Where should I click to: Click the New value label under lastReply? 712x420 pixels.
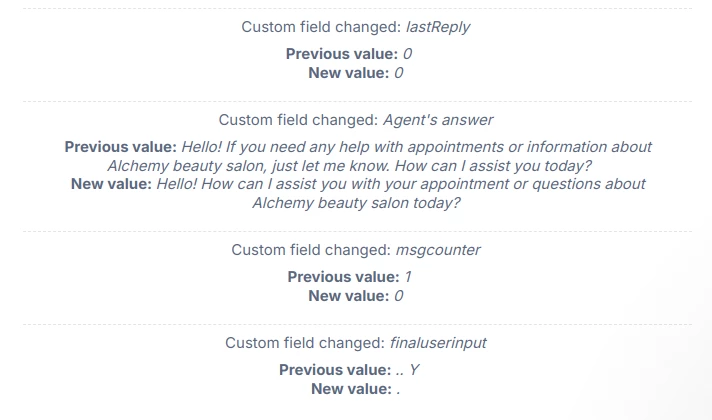(349, 72)
